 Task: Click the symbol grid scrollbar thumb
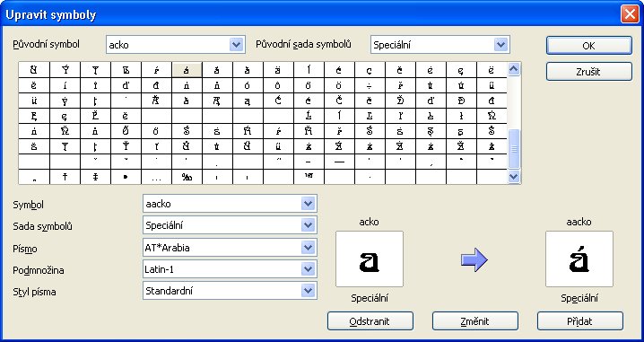[x=514, y=149]
